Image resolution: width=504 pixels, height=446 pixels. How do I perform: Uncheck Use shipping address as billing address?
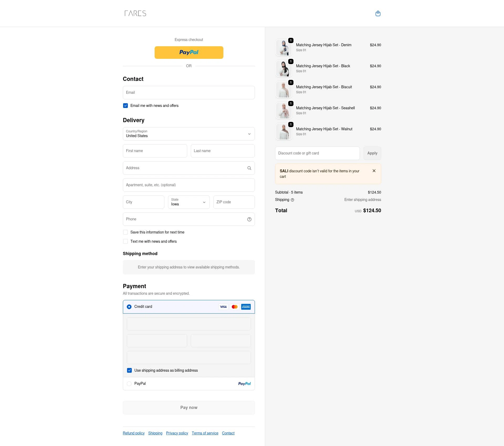point(129,370)
